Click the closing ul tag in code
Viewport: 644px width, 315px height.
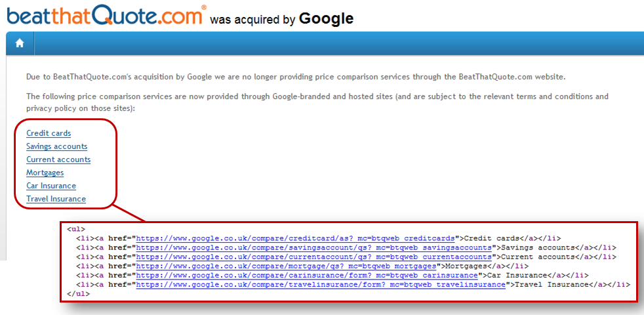tap(77, 294)
